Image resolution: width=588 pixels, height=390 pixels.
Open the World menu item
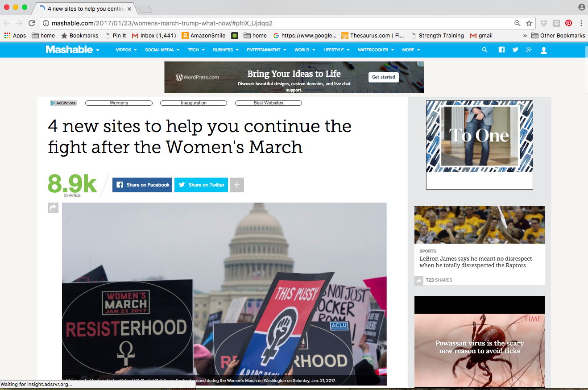[x=305, y=50]
